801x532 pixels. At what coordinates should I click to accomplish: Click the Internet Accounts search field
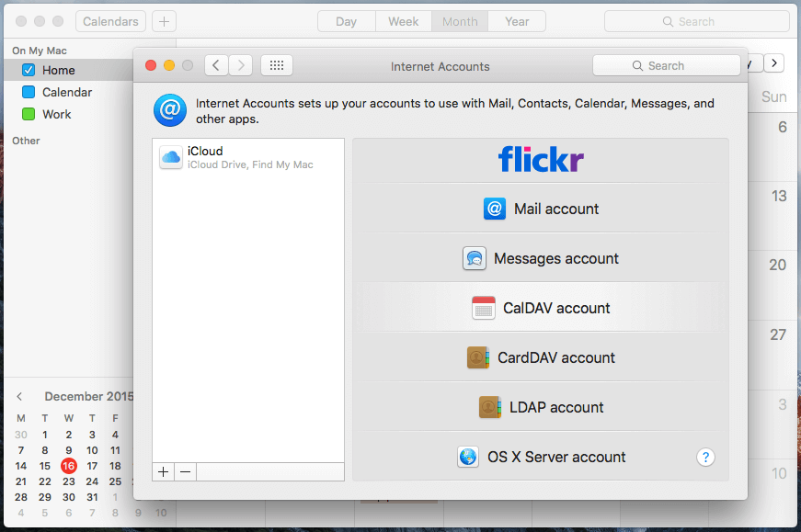click(x=667, y=66)
